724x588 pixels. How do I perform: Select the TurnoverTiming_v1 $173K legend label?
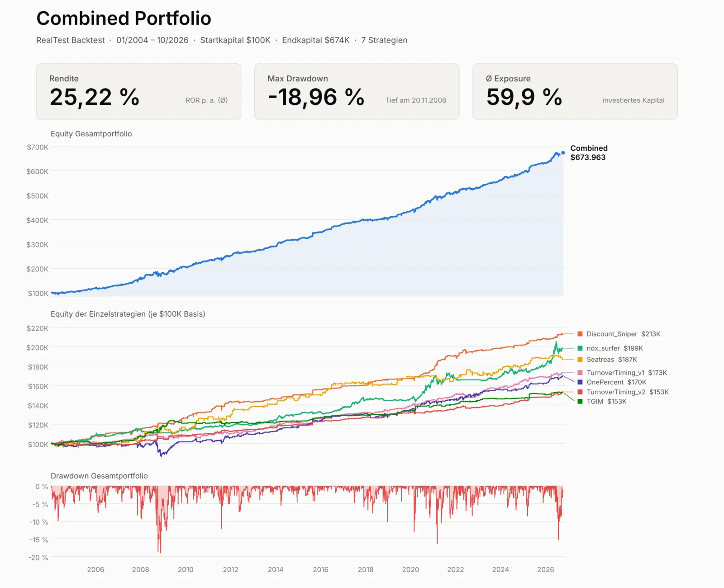pos(627,373)
